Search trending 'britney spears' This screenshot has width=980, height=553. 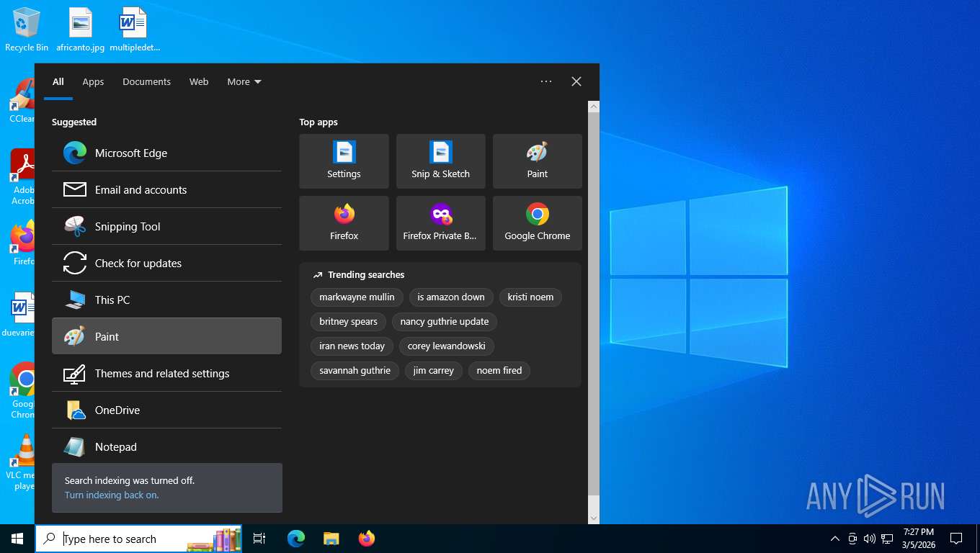(x=348, y=321)
